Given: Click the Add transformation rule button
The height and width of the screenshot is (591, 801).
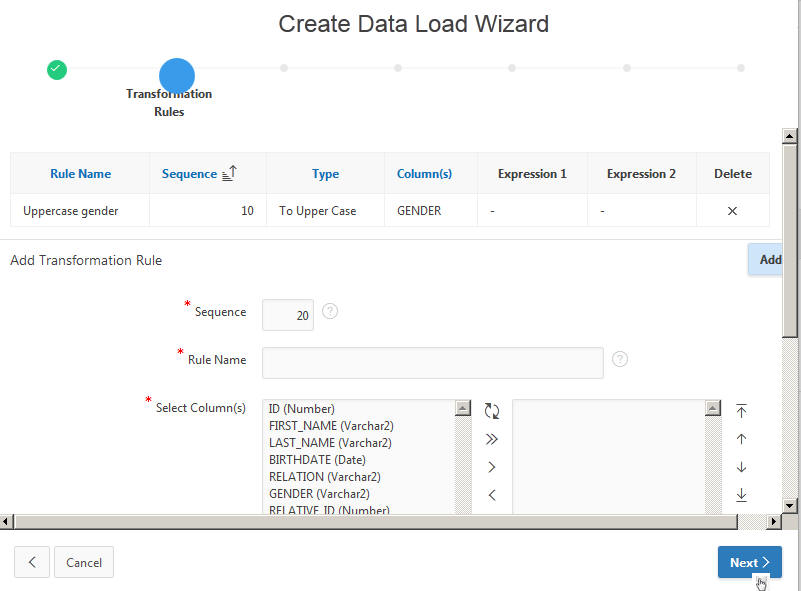Looking at the screenshot, I should click(765, 259).
